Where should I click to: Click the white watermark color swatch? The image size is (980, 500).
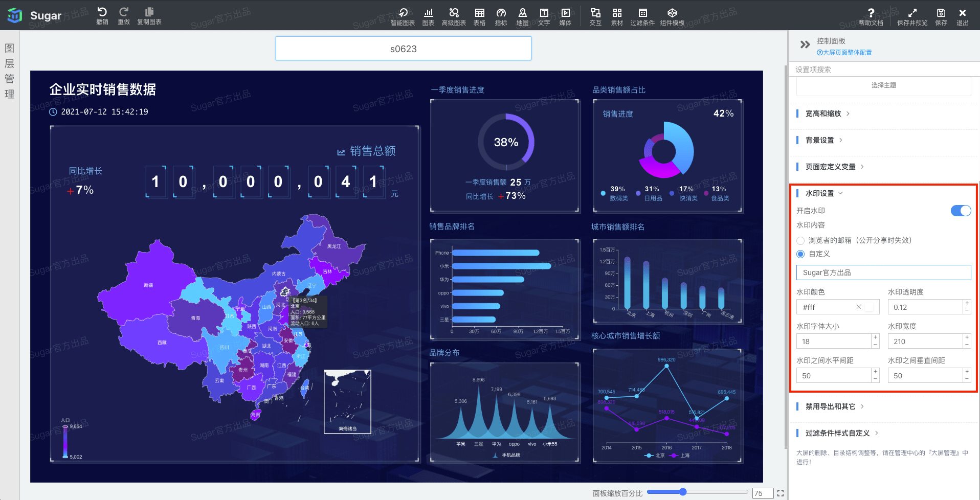(x=869, y=307)
